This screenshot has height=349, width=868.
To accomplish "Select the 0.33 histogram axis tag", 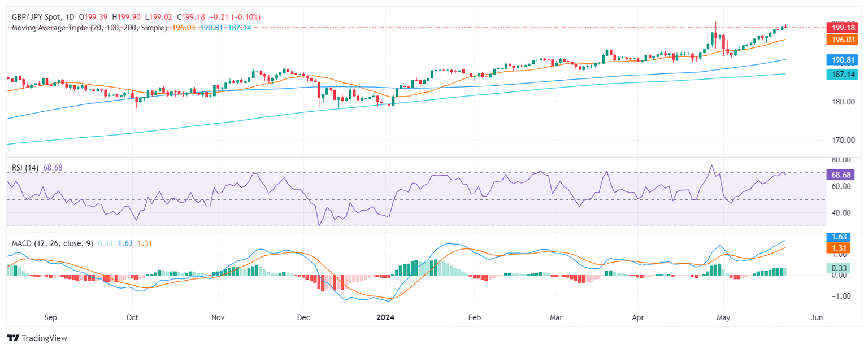I will point(837,269).
